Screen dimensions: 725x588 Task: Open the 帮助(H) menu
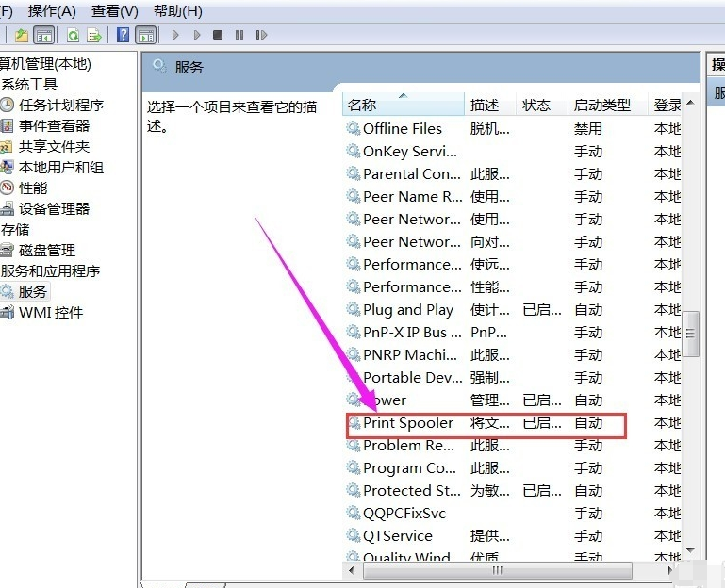tap(177, 11)
